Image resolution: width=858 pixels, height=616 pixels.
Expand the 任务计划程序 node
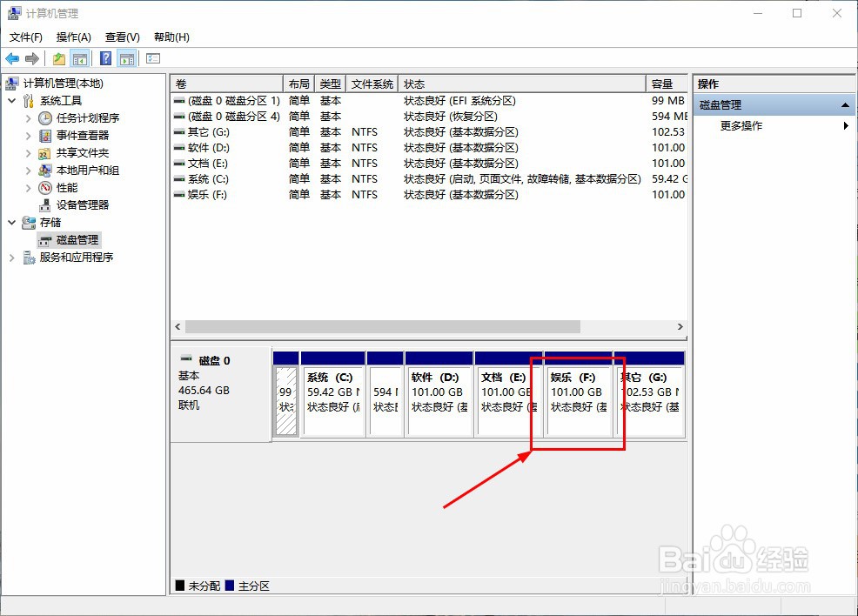click(29, 118)
